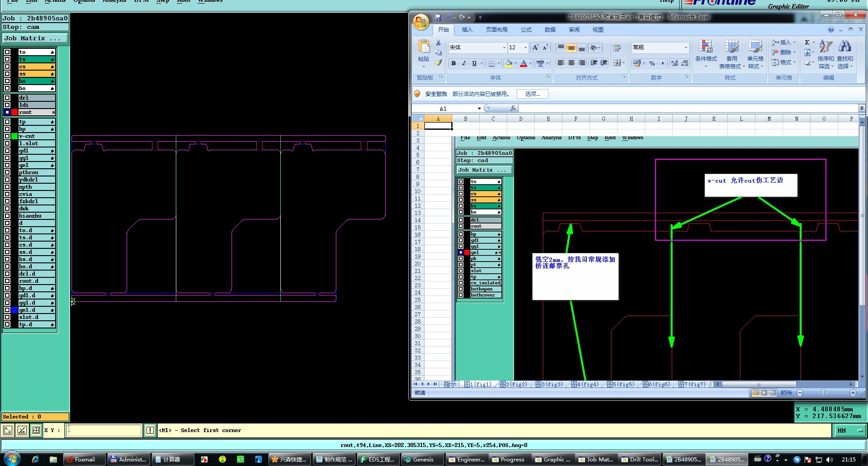
Task: Toggle the 'to' layer checkbox in Genesis
Action: pyautogui.click(x=7, y=52)
